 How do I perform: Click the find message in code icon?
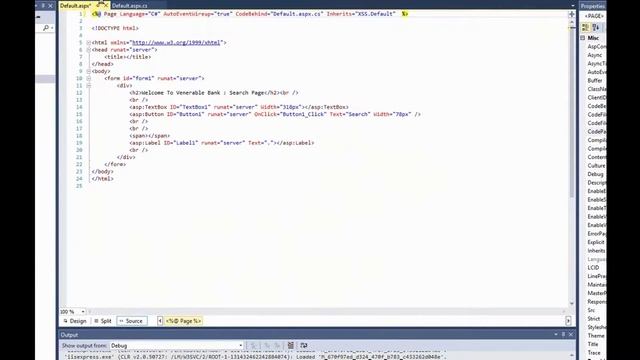pos(253,345)
